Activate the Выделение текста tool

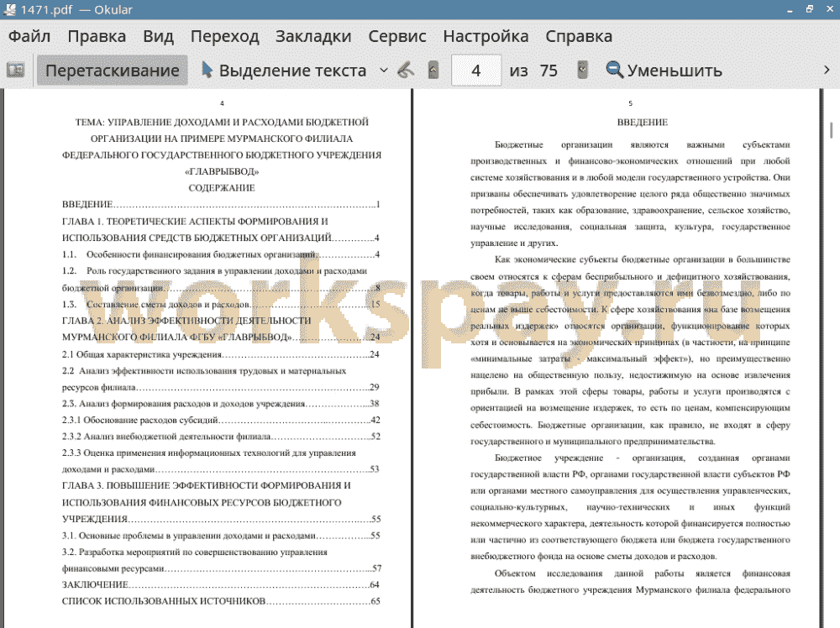[x=284, y=71]
